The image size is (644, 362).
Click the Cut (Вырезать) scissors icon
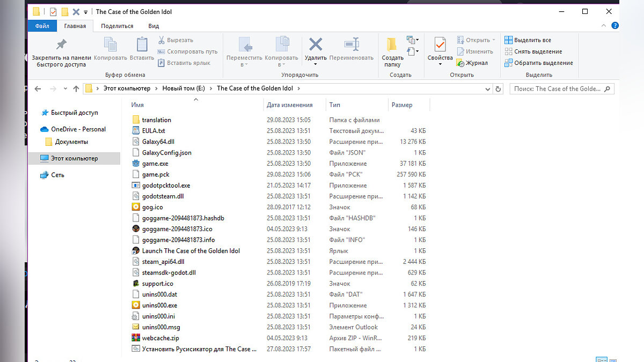tap(161, 40)
